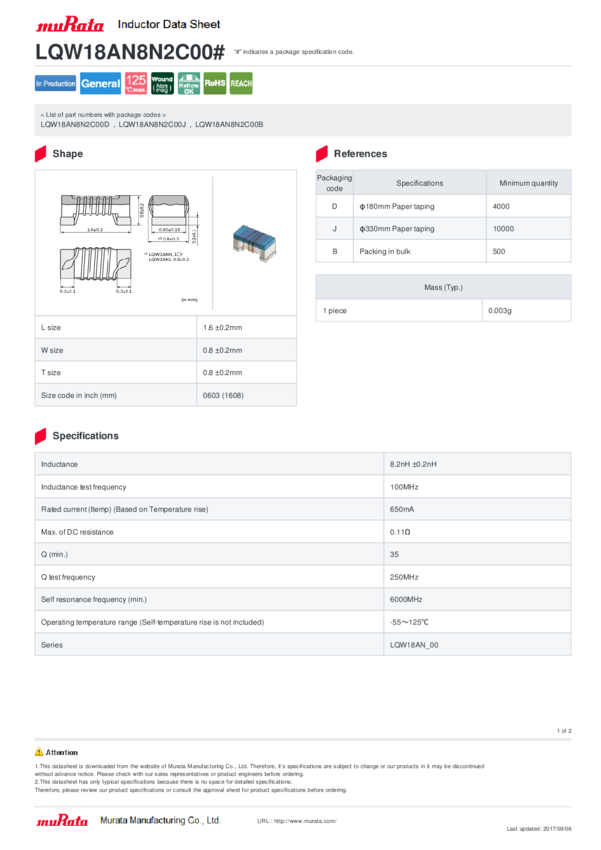Click the Mass (Typ.) header
The width and height of the screenshot is (601, 850).
(x=443, y=287)
